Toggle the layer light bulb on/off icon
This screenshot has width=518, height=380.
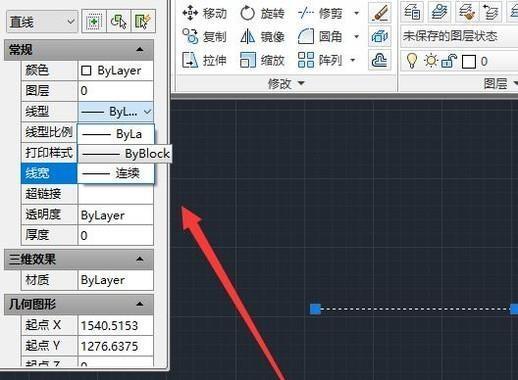[x=412, y=61]
